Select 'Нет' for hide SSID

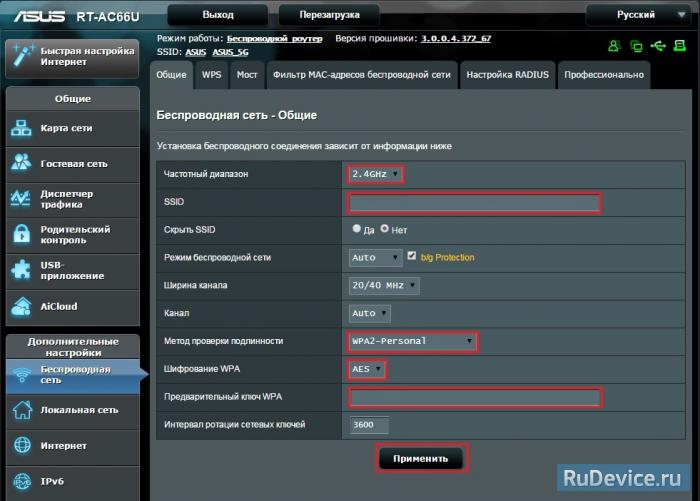coord(384,229)
